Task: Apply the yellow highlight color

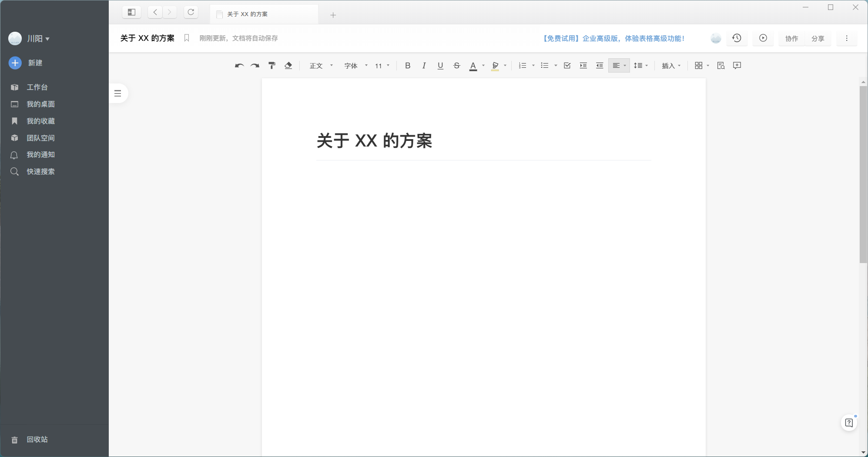Action: 495,66
